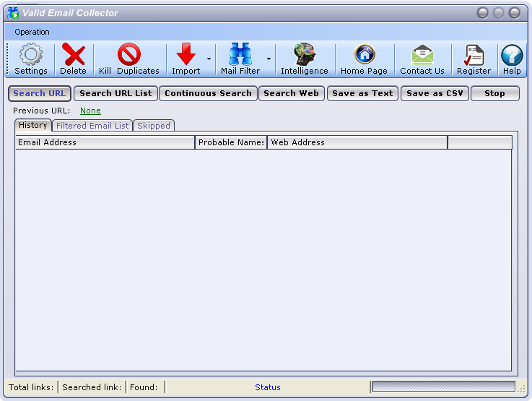Start Continuous Search
The height and width of the screenshot is (401, 532).
[x=209, y=93]
